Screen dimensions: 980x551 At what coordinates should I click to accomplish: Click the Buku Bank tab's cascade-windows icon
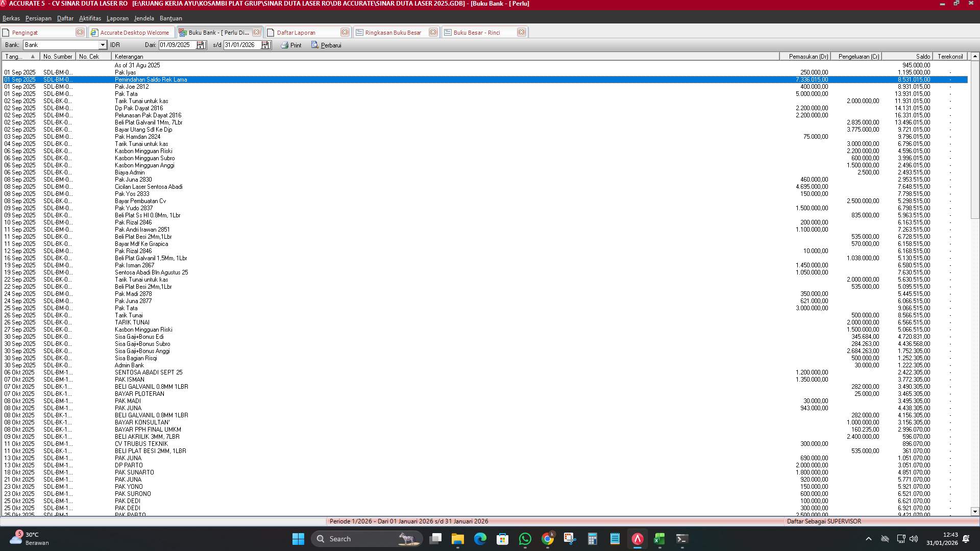pos(183,32)
